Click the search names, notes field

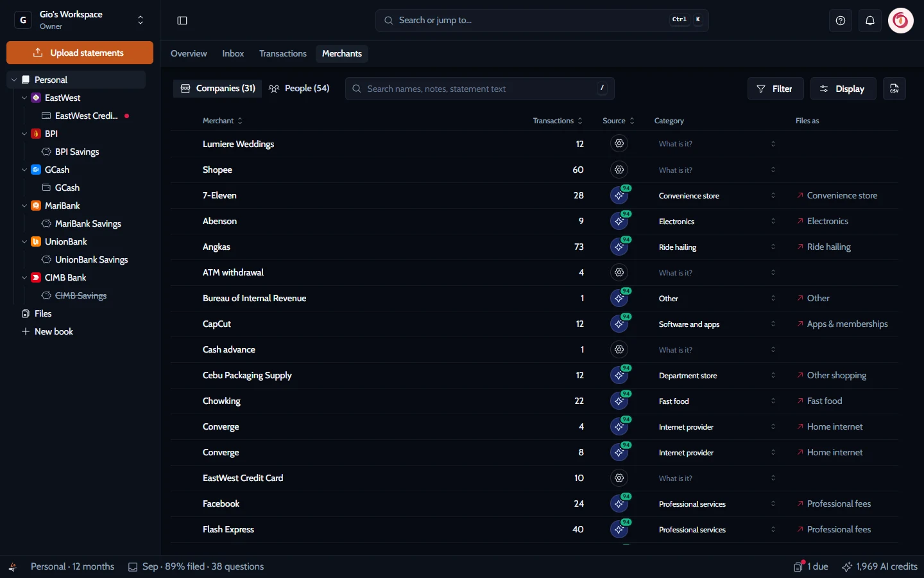click(x=480, y=89)
